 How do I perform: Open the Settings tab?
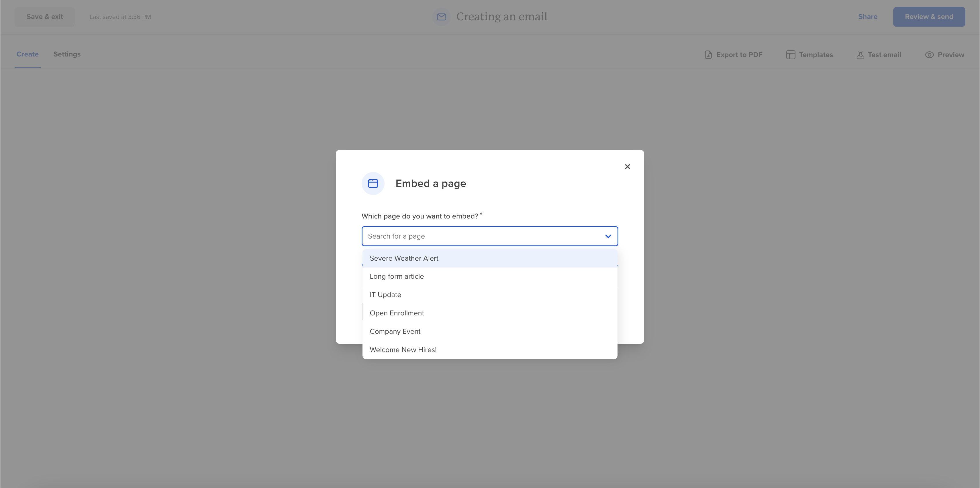pos(67,54)
